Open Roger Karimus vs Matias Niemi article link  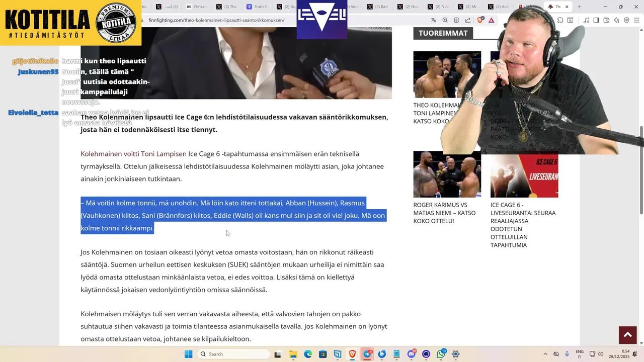[x=444, y=213]
